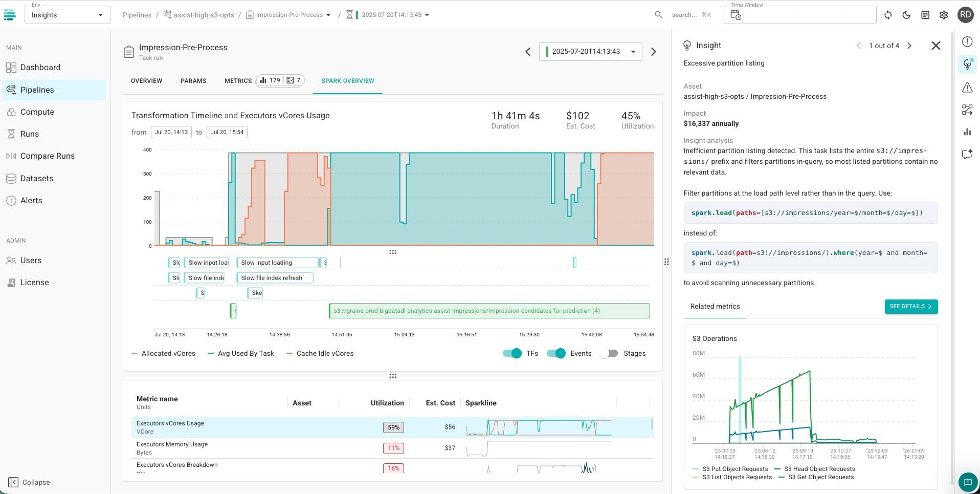This screenshot has width=980, height=494.
Task: Open the notes list icon in header
Action: (925, 15)
